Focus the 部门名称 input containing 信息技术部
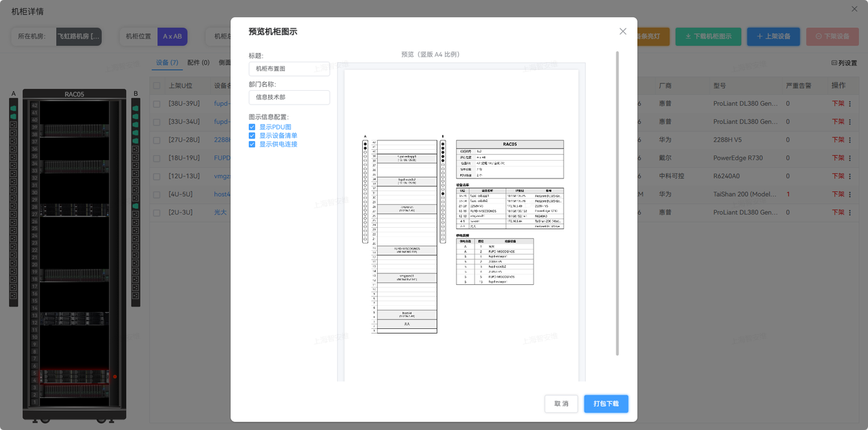 pyautogui.click(x=289, y=98)
